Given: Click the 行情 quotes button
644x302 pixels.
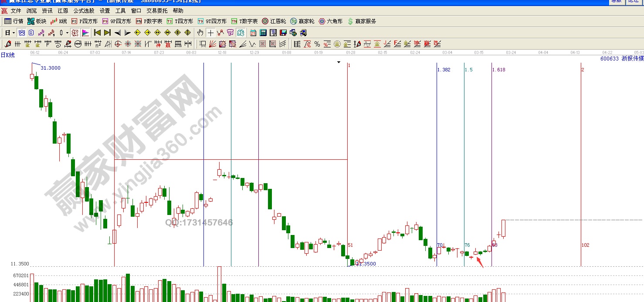Looking at the screenshot, I should (14, 21).
